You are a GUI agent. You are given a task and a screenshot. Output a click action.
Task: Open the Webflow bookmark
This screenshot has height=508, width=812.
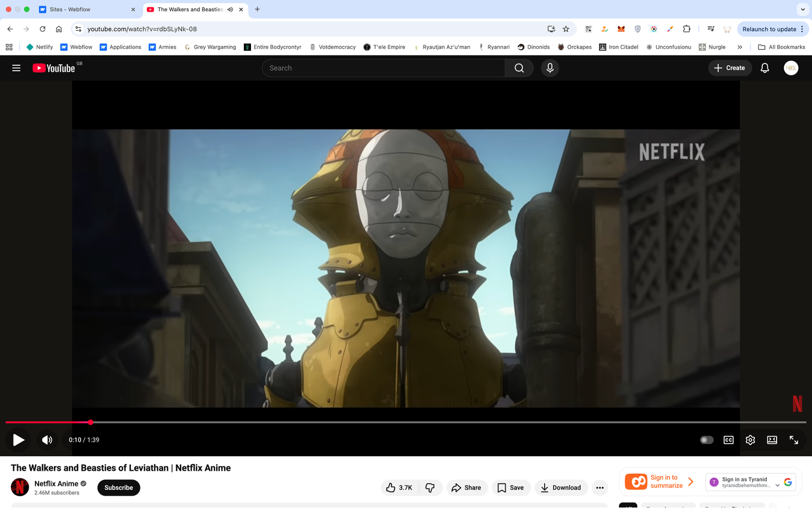point(76,47)
